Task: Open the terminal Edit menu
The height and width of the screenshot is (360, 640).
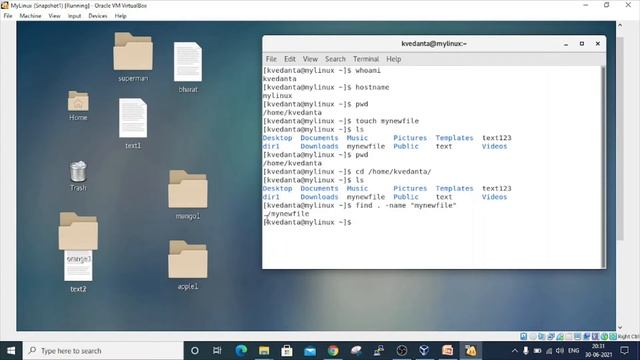Action: click(x=290, y=59)
